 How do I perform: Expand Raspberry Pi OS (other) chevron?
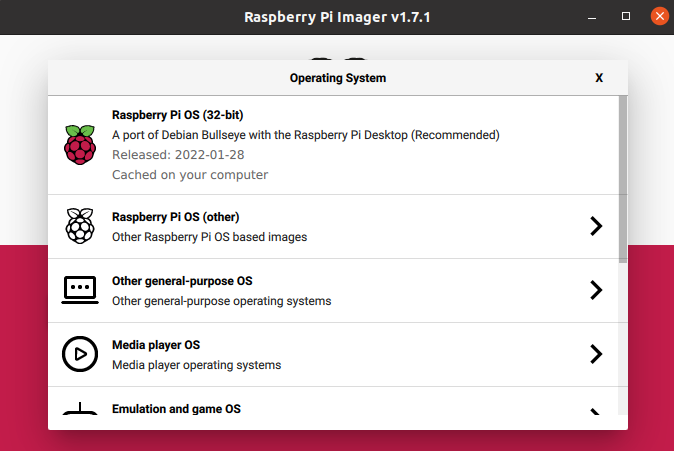click(596, 226)
